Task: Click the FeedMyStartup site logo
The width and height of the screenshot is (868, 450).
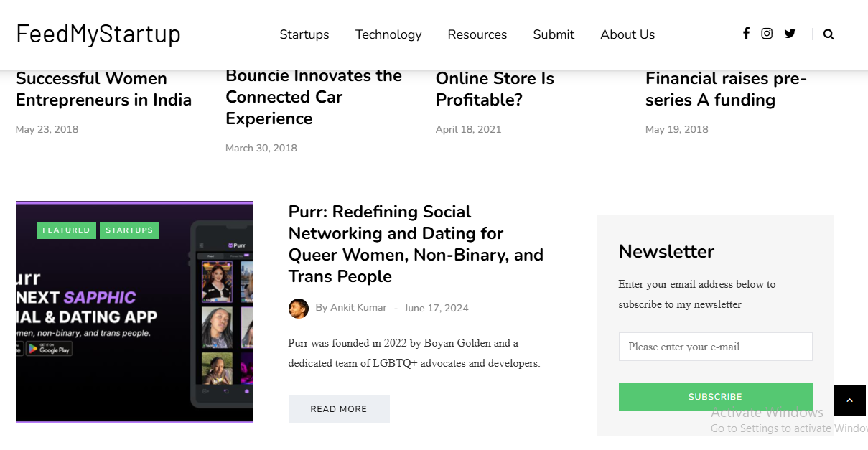Action: (98, 34)
